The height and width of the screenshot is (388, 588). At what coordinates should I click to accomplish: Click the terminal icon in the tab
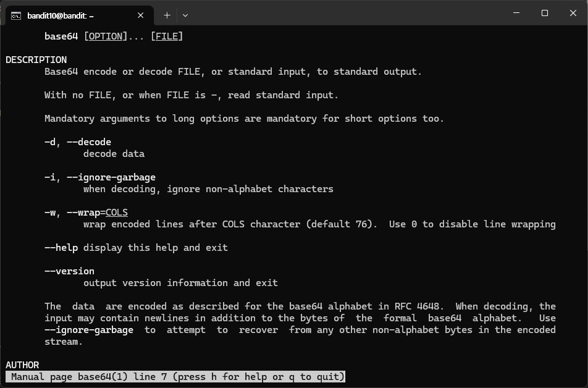16,16
